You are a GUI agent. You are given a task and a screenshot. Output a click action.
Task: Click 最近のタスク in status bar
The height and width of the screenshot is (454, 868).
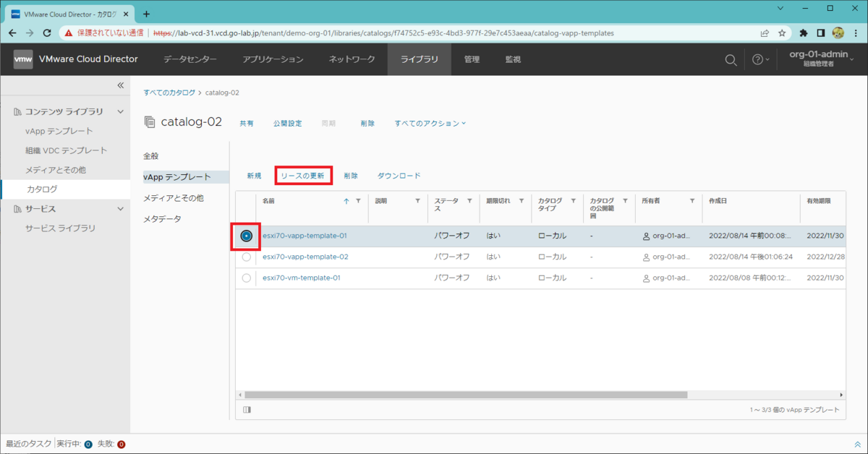29,444
